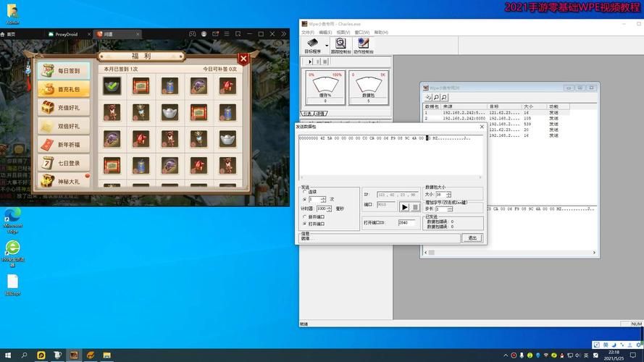
Task: Select the 七日登录 seven-day login button
Action: [64, 163]
